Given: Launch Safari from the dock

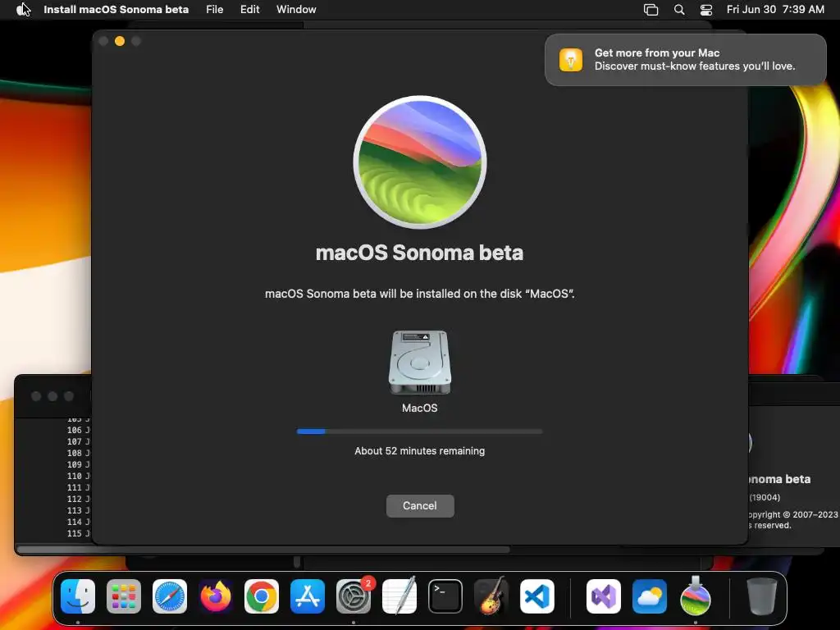Looking at the screenshot, I should coord(170,596).
